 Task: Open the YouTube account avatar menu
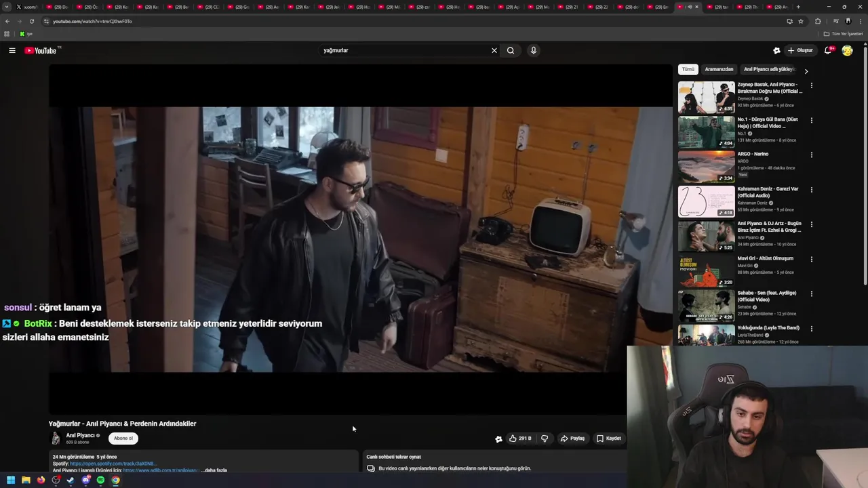click(x=847, y=50)
